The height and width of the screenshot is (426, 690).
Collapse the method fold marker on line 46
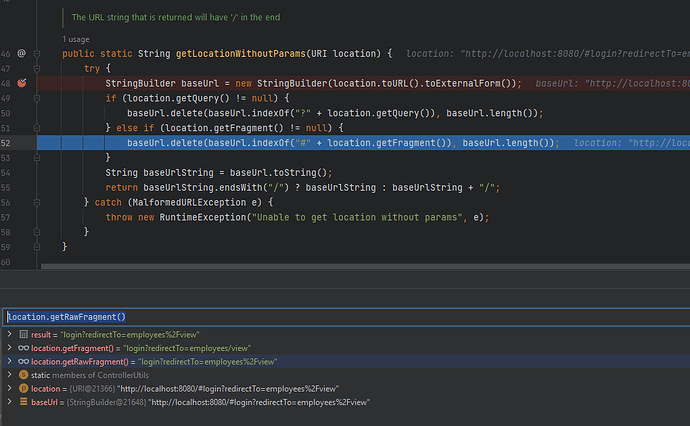coord(37,54)
